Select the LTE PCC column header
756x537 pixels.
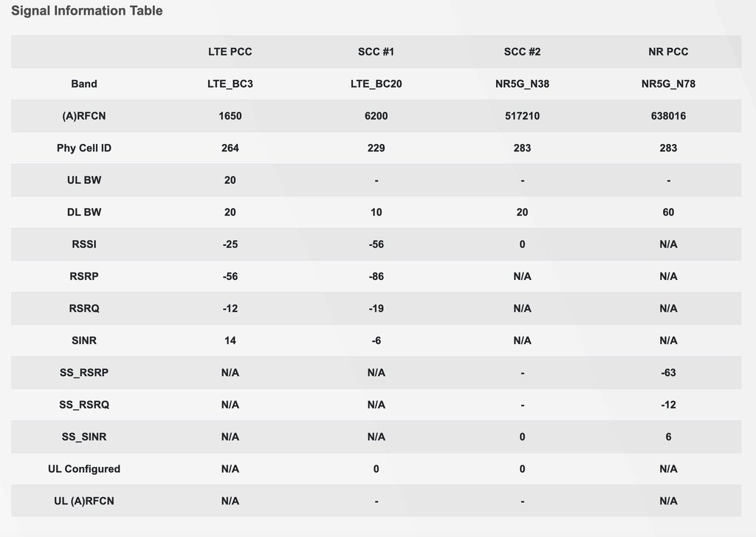coord(230,52)
